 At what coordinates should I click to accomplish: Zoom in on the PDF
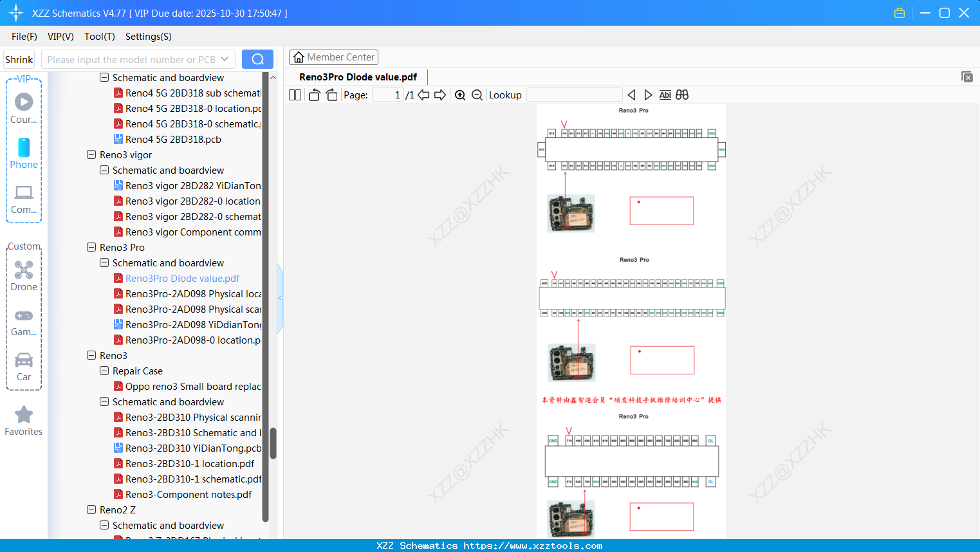tap(460, 95)
